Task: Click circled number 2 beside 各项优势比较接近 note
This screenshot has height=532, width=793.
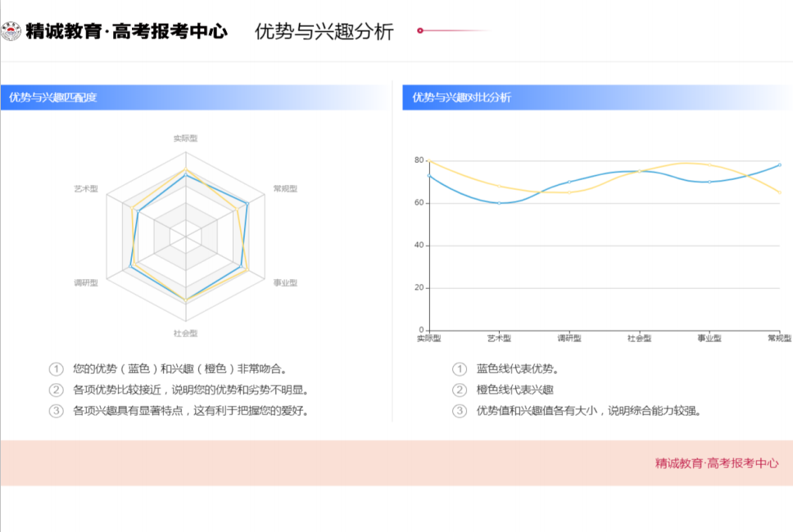Action: (56, 390)
